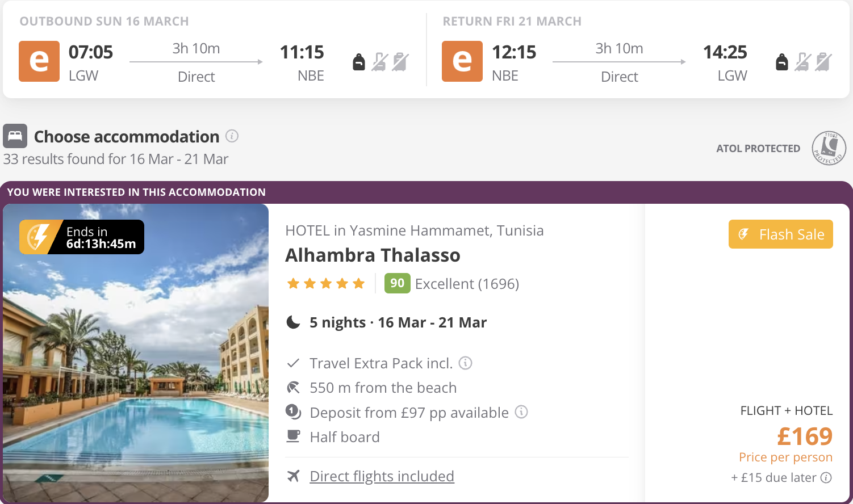Click the ATOL Protected logo badge
This screenshot has width=853, height=504.
tap(829, 148)
